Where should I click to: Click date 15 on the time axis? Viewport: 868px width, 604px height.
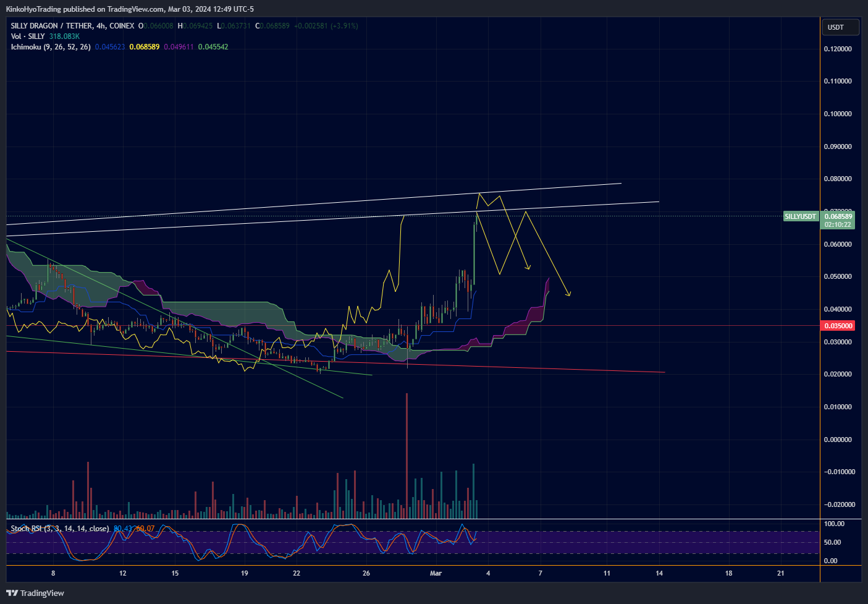175,573
